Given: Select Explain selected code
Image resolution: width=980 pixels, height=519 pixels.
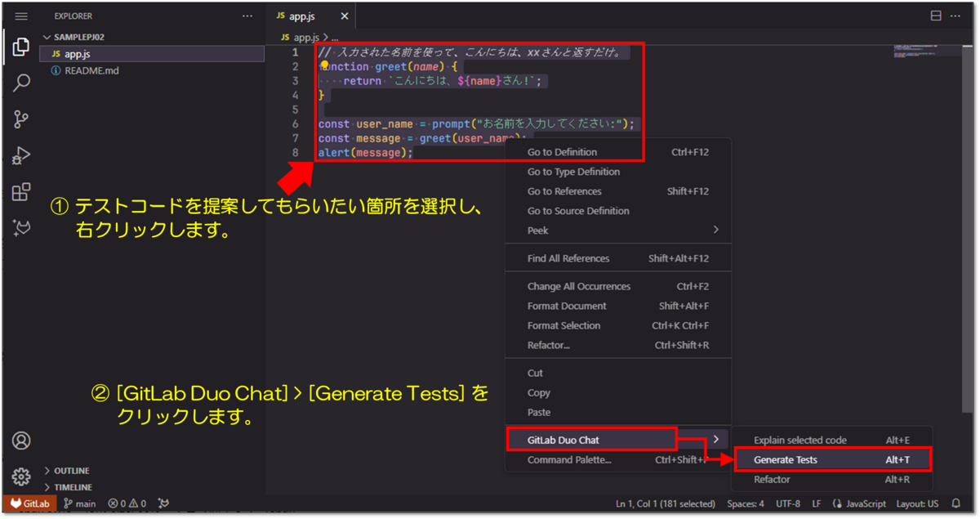Looking at the screenshot, I should (x=831, y=440).
